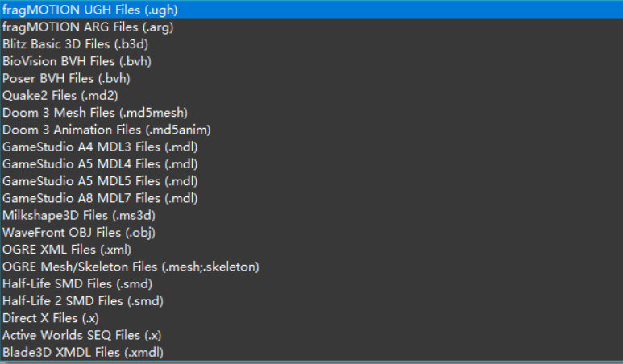This screenshot has width=623, height=364.
Task: Select BioVision BVH Files (.bvh)
Action: coord(311,61)
